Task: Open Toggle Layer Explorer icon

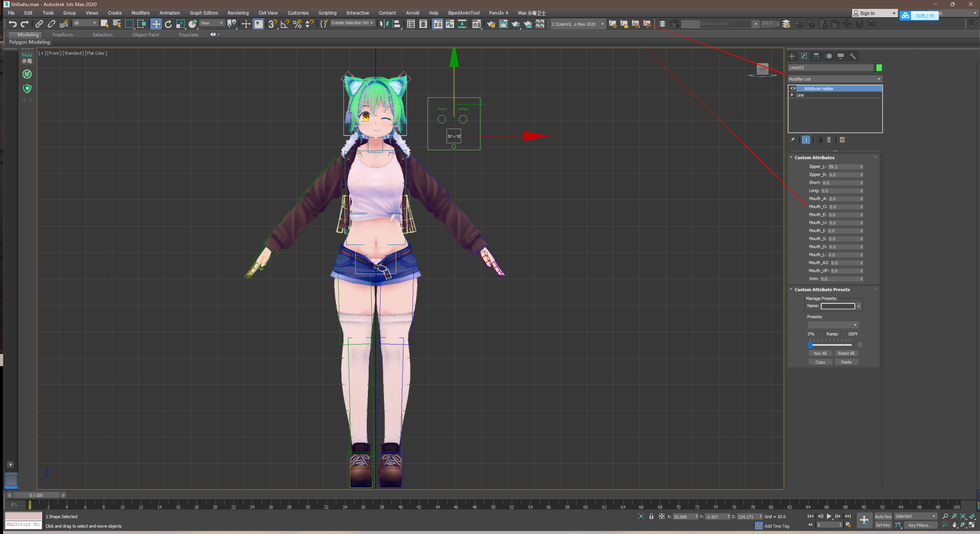Action: coord(423,24)
